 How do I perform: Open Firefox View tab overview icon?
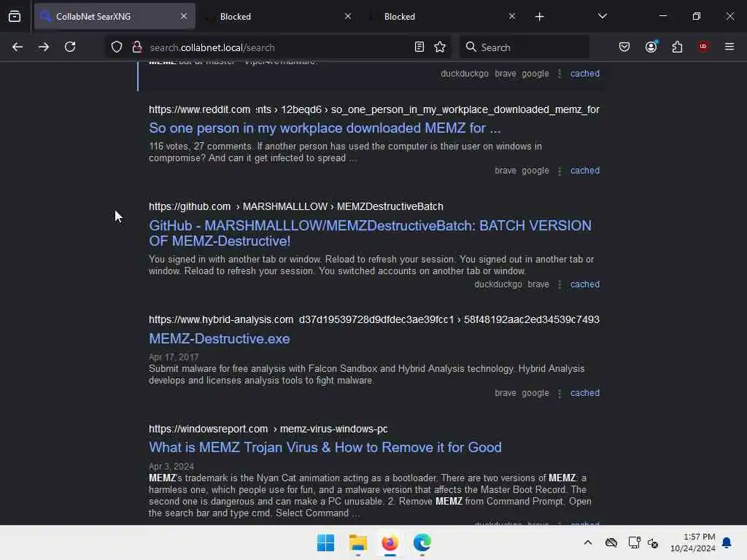(15, 16)
